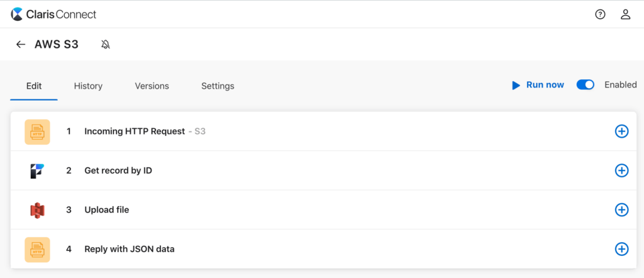Open the user account profile icon

tap(625, 14)
